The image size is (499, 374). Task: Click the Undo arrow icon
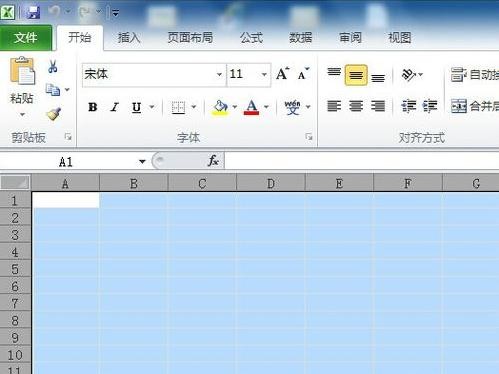tap(53, 12)
